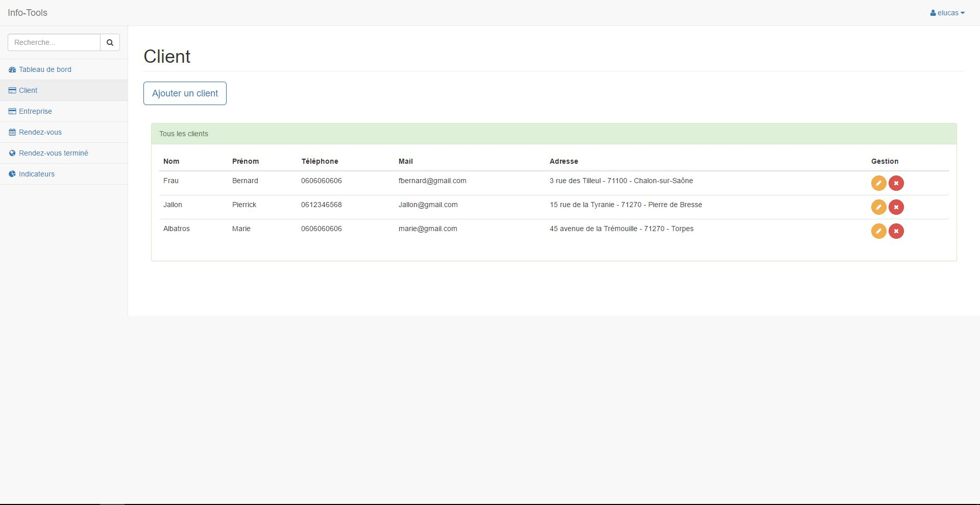The height and width of the screenshot is (505, 980).
Task: Click the Client sidebar card icon
Action: [12, 90]
